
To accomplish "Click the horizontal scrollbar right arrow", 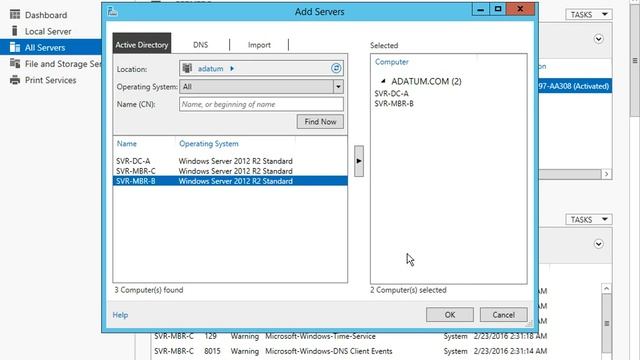I will (x=607, y=174).
